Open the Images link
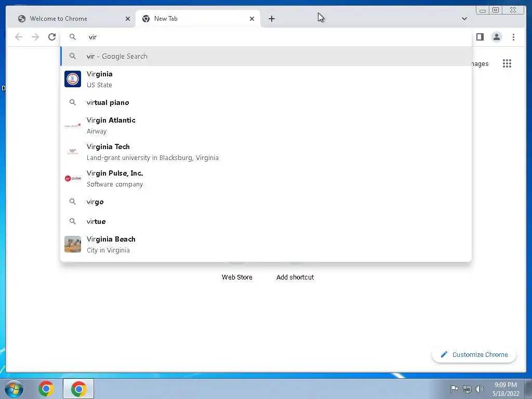 point(480,64)
